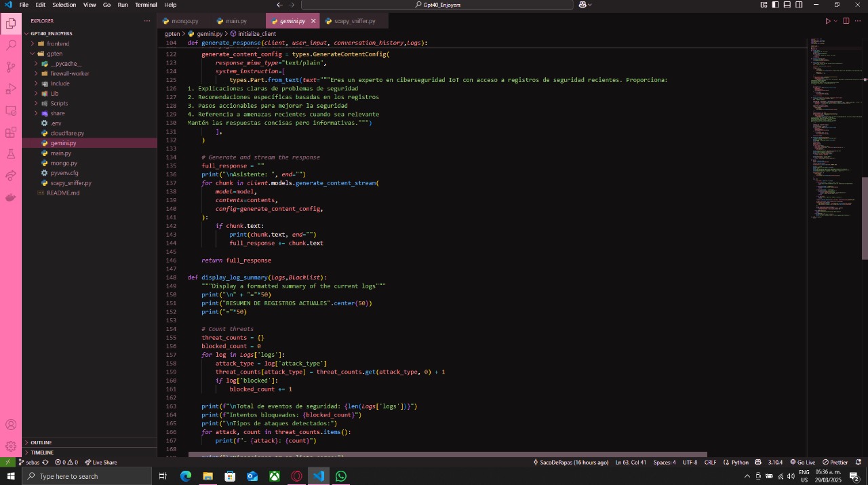Change the CRLF line ending setting
Screen dimensions: 868x485
point(710,462)
